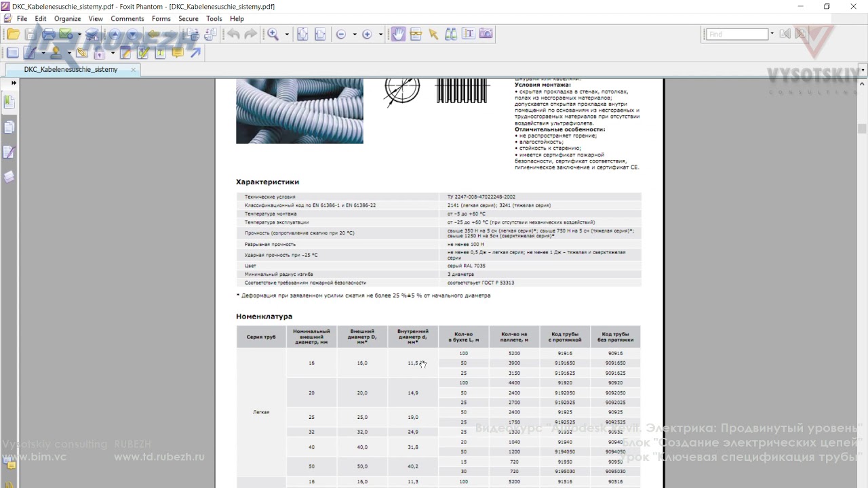Open the dropdown beside the stamp tool
The image size is (868, 488).
click(69, 53)
